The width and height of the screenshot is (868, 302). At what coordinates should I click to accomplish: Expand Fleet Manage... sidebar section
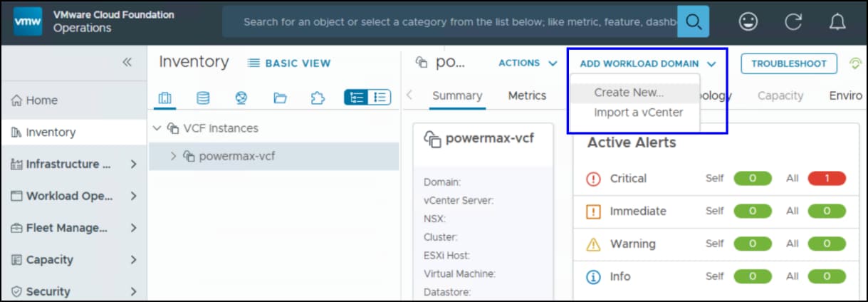133,228
